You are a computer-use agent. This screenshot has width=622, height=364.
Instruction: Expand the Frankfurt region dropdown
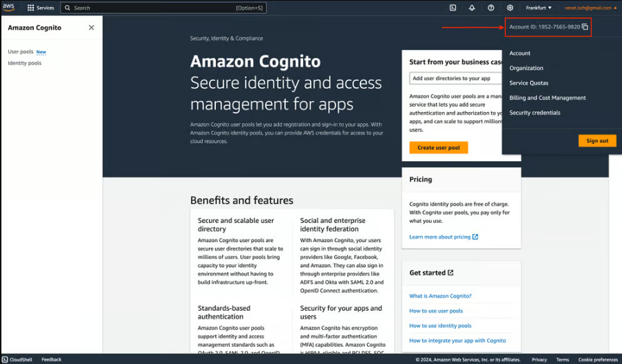[x=538, y=8]
